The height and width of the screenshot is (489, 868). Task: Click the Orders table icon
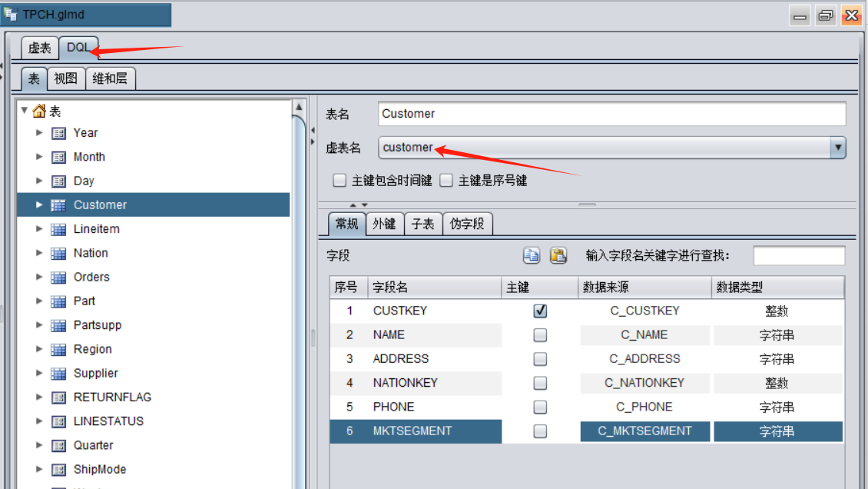tap(58, 278)
